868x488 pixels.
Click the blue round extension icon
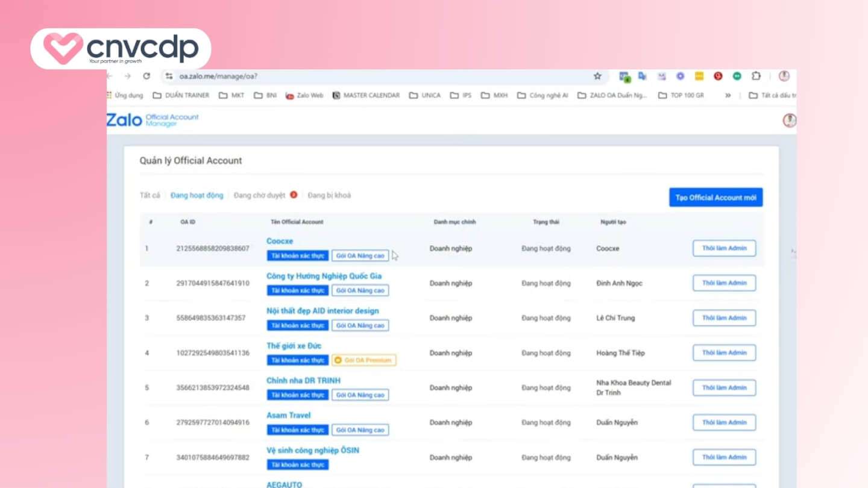pos(680,76)
